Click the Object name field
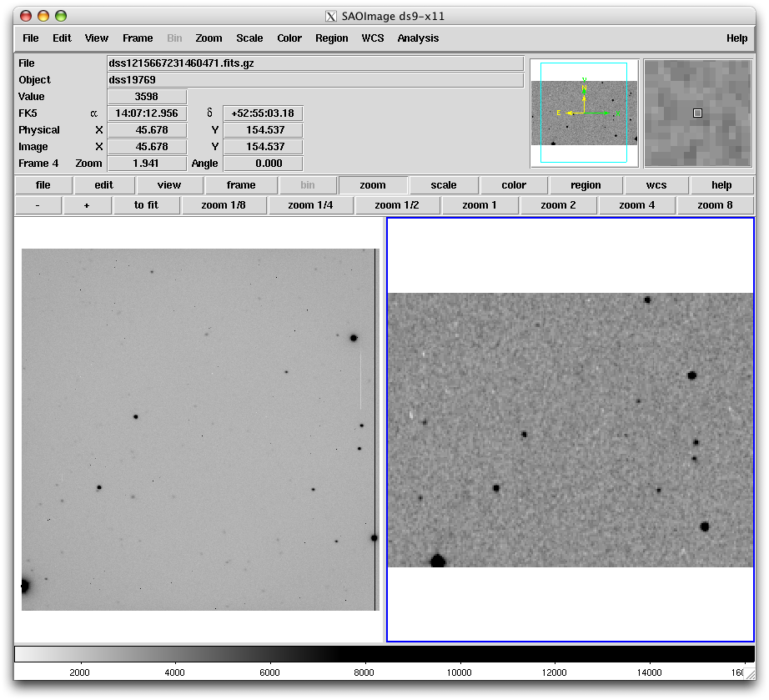769x700 pixels. click(x=315, y=80)
